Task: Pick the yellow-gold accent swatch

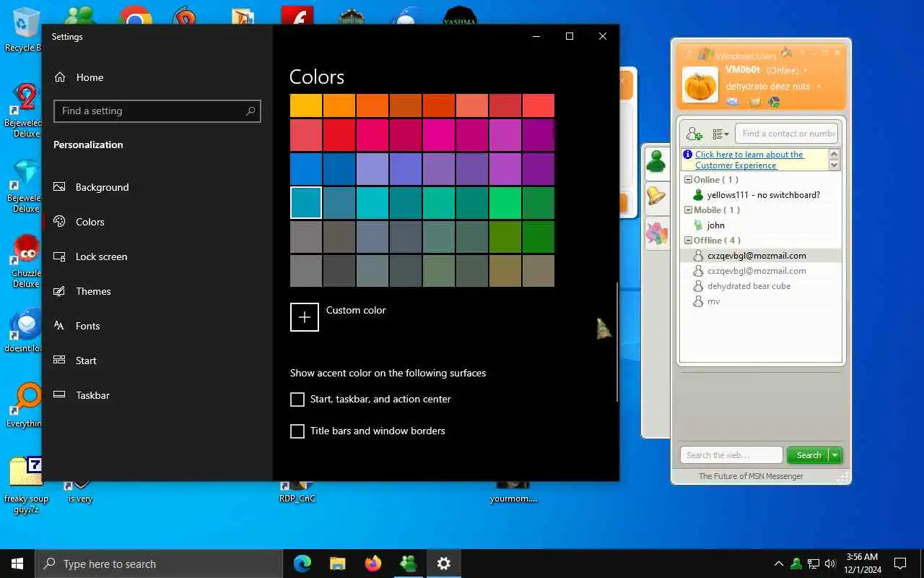Action: 306,105
